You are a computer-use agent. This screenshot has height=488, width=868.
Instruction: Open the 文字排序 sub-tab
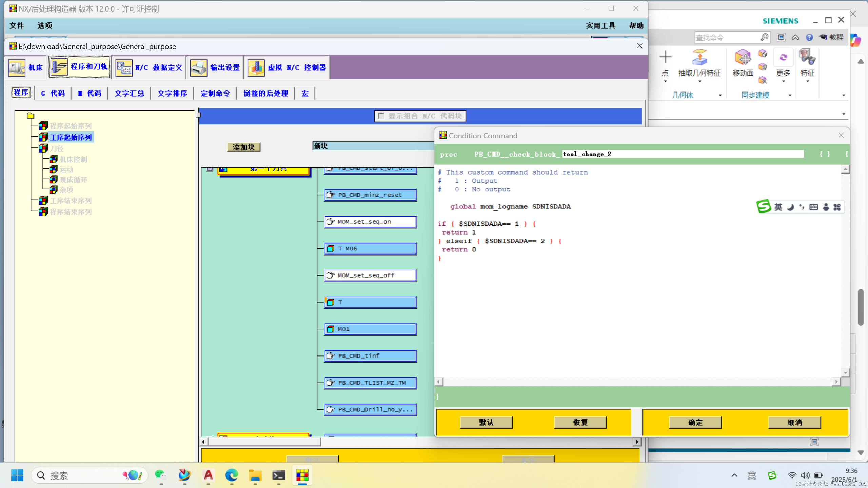172,93
